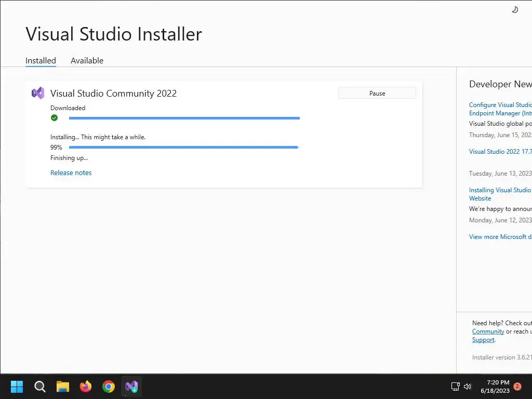Launch Firefox from the taskbar
This screenshot has height=399, width=532.
tap(86, 387)
